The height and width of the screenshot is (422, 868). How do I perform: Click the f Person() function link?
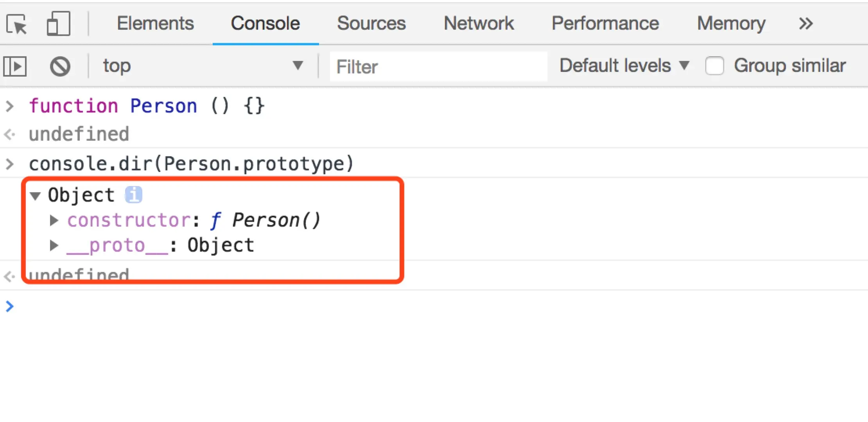[x=266, y=220]
